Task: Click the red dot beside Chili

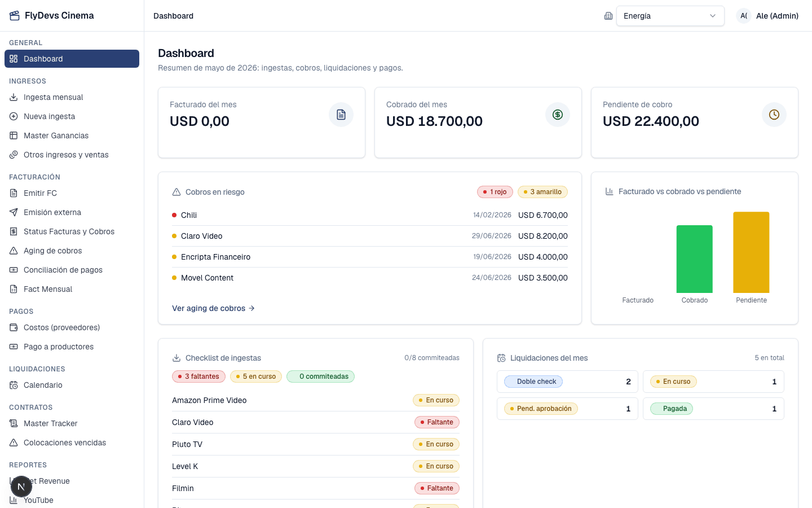Action: pos(174,215)
